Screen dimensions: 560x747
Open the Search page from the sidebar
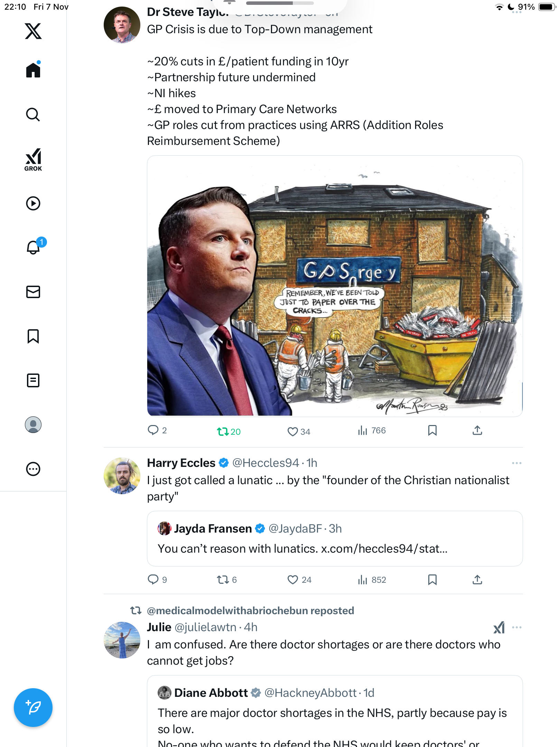(x=33, y=114)
